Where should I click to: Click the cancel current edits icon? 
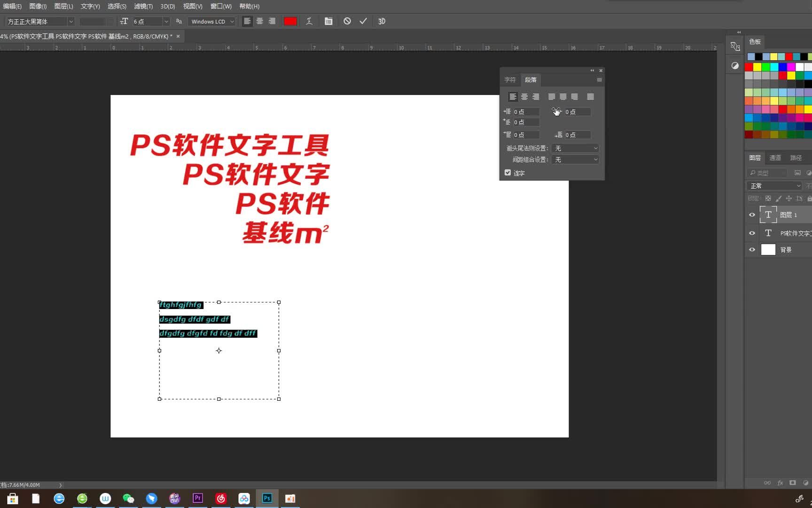tap(347, 21)
